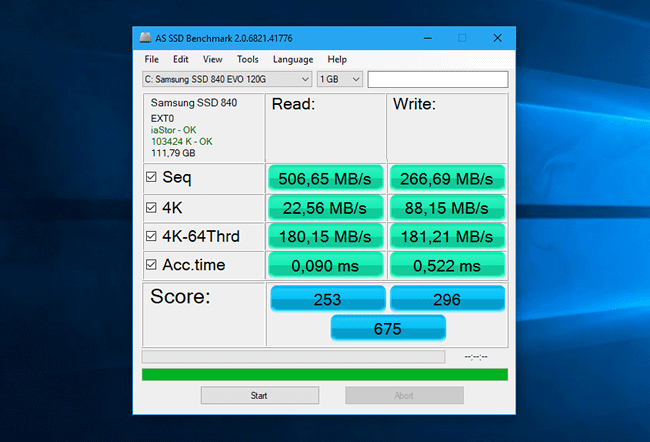This screenshot has height=442, width=650.
Task: Uncheck the Seq test checkbox
Action: click(151, 178)
